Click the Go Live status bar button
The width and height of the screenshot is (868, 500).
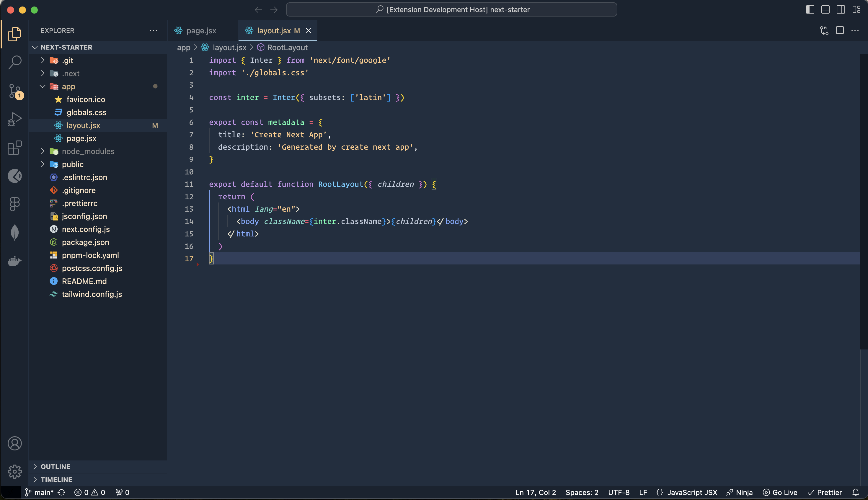coord(780,492)
